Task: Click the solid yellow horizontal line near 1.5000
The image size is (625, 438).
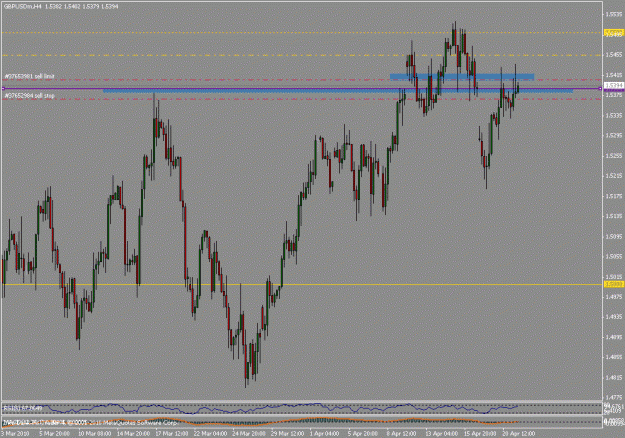Action: (x=302, y=285)
